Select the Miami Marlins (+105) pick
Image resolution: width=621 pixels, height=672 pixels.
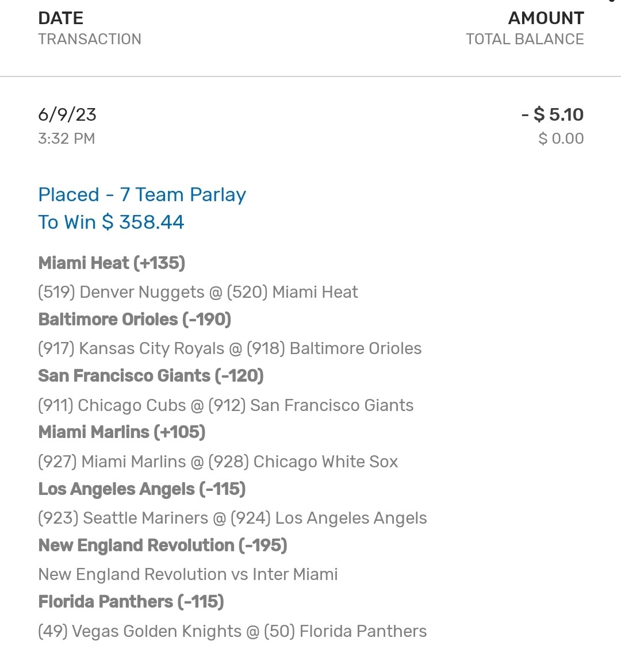click(x=122, y=432)
